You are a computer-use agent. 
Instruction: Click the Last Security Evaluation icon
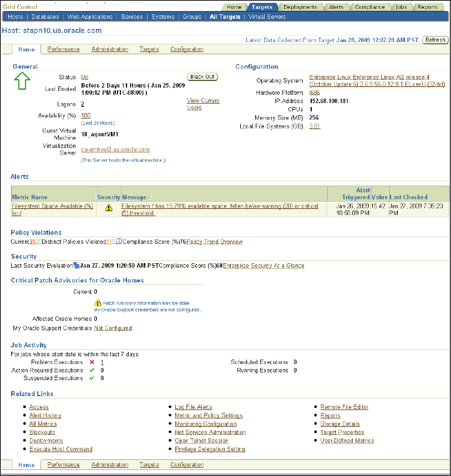pyautogui.click(x=77, y=265)
